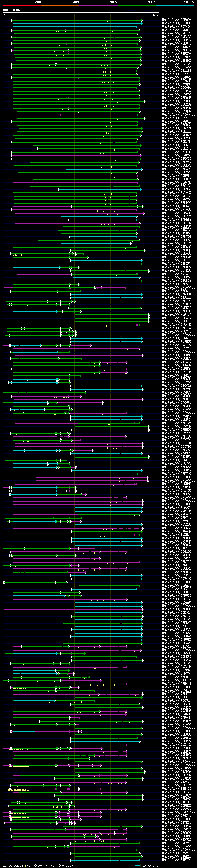The height and width of the screenshot is (868, 197).
Task: Open hit UniRef100_Q3HRT2
Action: point(177,40)
